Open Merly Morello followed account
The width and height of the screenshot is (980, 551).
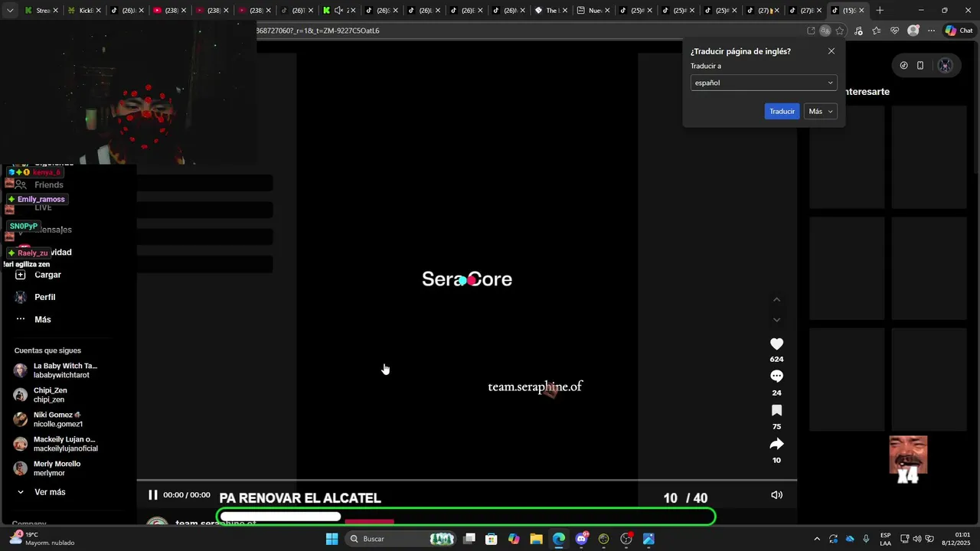coord(56,468)
